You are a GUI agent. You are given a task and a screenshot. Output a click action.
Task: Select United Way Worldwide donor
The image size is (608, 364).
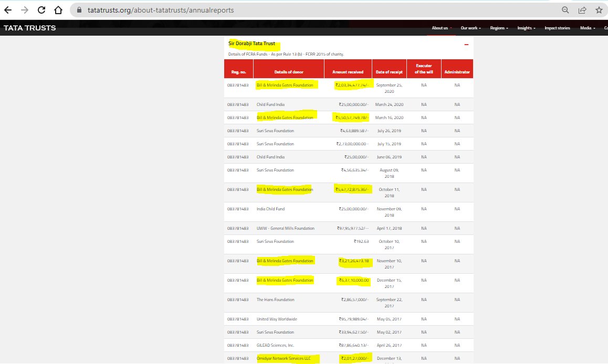coord(277,319)
